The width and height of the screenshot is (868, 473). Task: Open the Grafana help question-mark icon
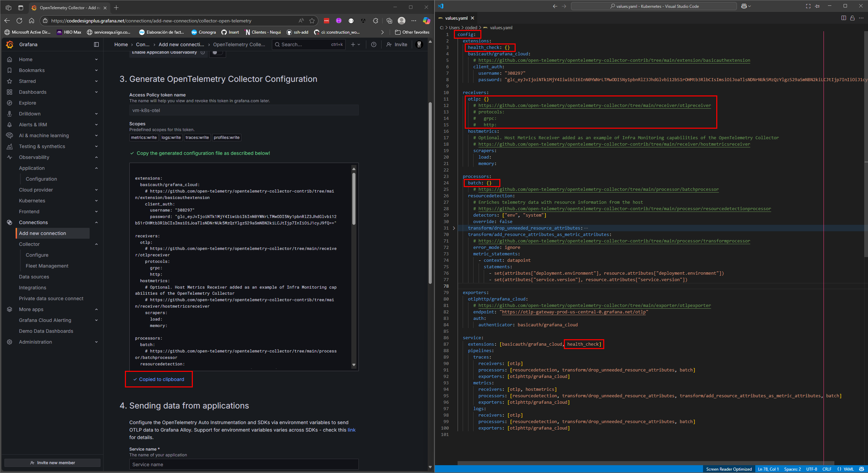pyautogui.click(x=374, y=44)
